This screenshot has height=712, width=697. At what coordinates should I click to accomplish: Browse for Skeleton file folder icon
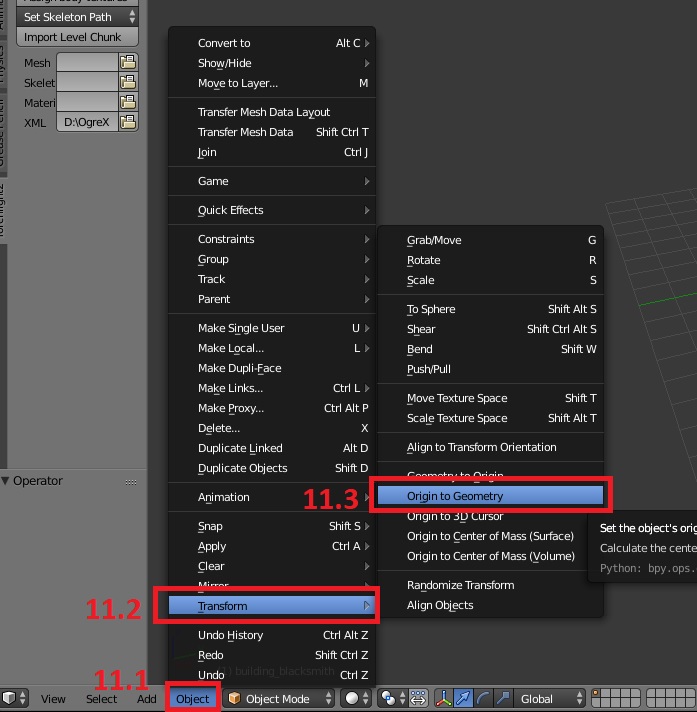click(129, 82)
